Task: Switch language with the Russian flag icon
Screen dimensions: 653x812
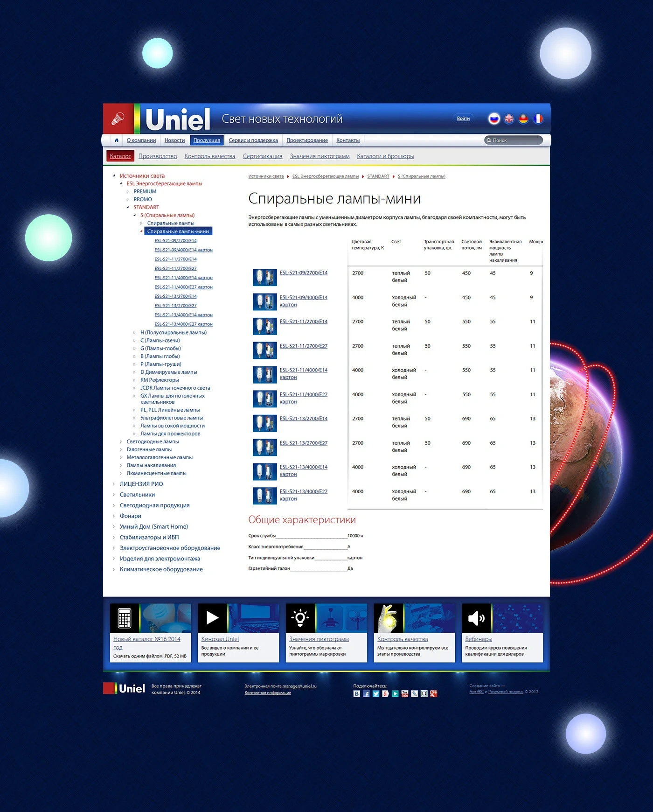Action: [494, 119]
